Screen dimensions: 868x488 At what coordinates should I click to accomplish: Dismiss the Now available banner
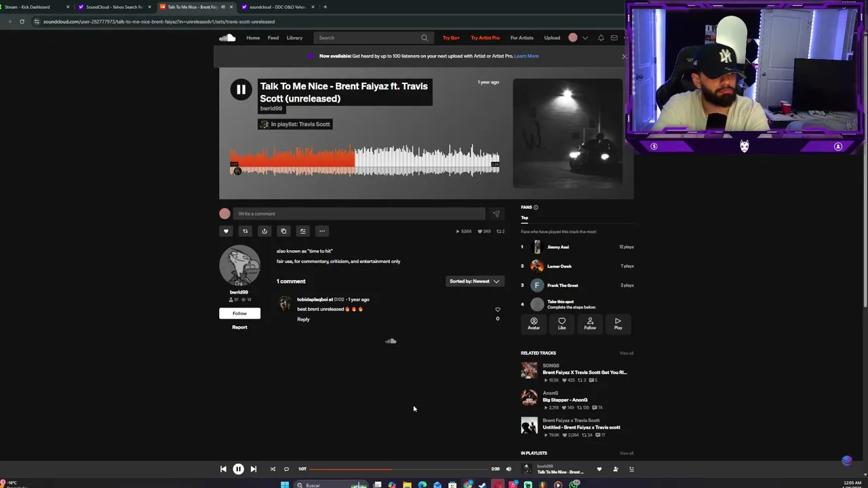(625, 56)
